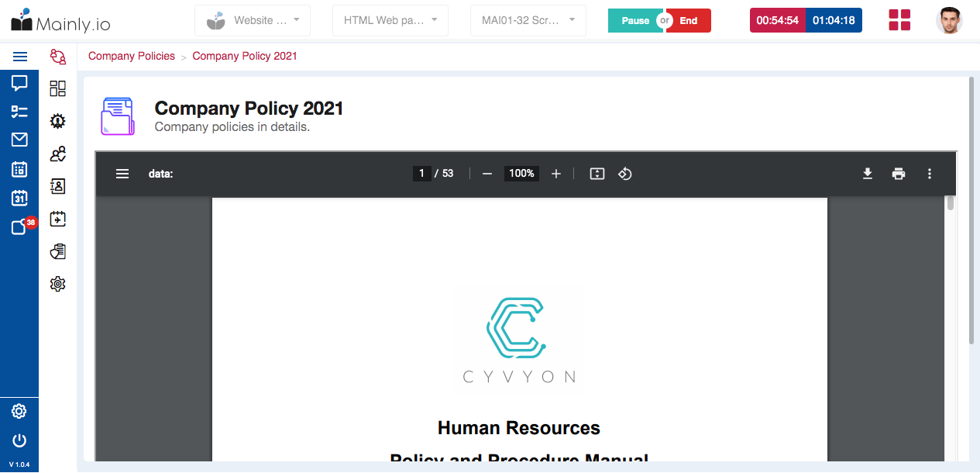Open PDF viewer more actions menu
This screenshot has width=980, height=473.
930,174
